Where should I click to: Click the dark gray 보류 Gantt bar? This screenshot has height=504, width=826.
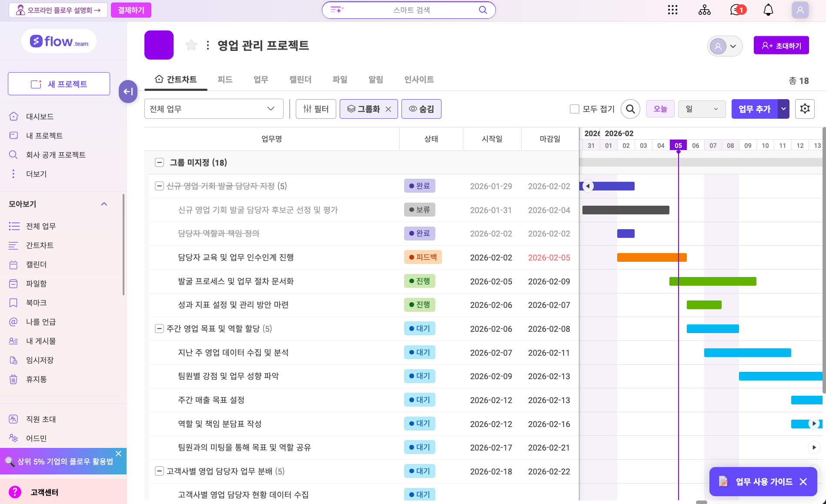[x=625, y=210]
